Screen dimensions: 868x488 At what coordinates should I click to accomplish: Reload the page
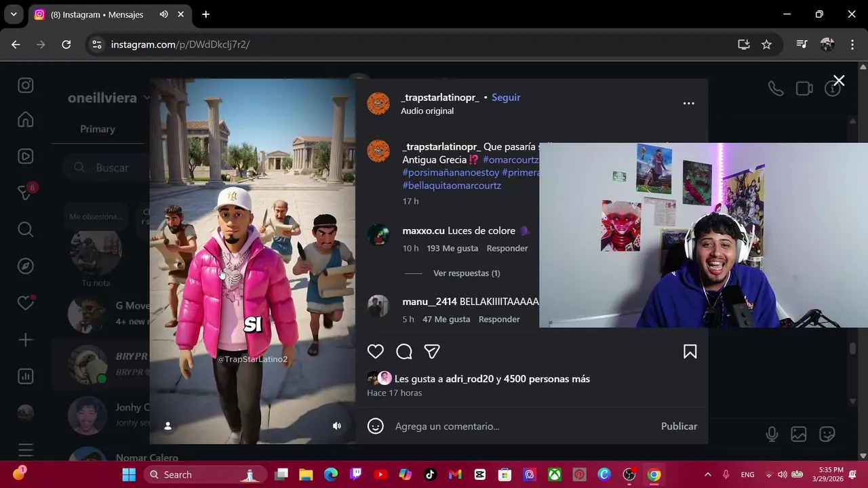click(66, 44)
